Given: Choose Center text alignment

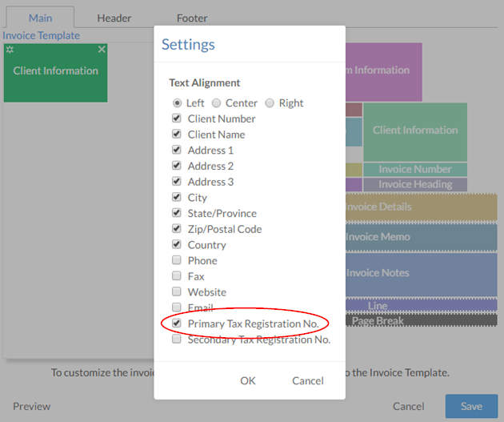Looking at the screenshot, I should click(x=216, y=103).
